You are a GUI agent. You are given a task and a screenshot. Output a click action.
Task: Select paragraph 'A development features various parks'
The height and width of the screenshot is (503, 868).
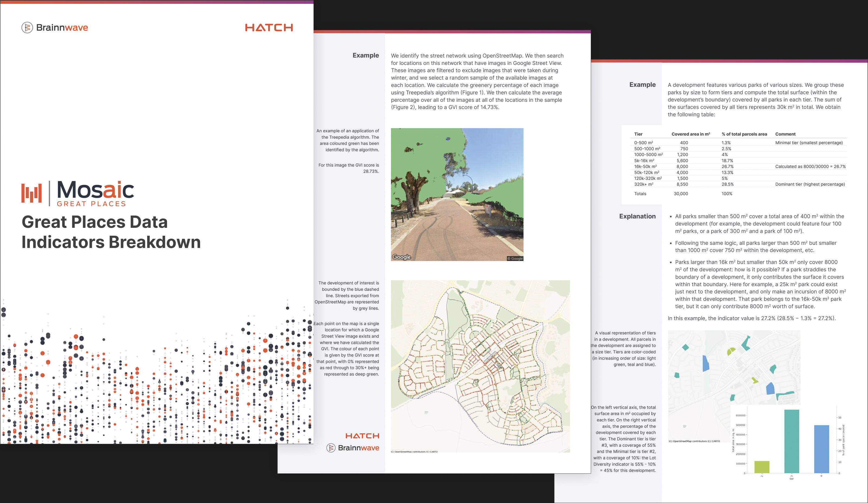[756, 100]
